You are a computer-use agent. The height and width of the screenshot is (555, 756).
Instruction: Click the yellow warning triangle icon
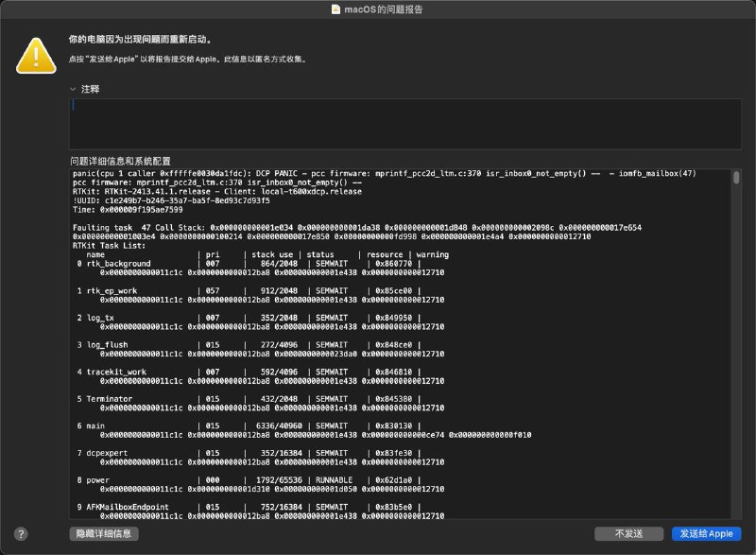(36, 57)
